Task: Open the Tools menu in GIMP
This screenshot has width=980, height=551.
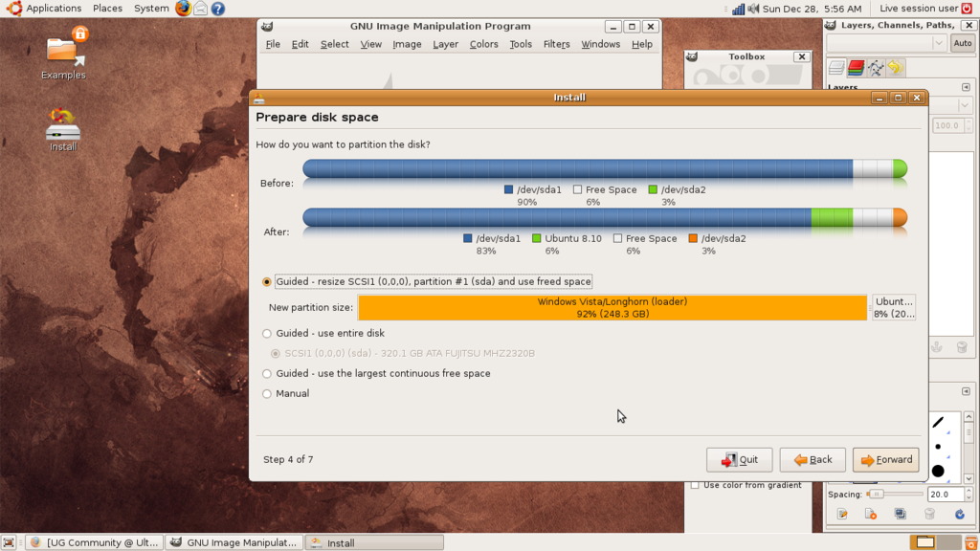Action: click(x=521, y=44)
